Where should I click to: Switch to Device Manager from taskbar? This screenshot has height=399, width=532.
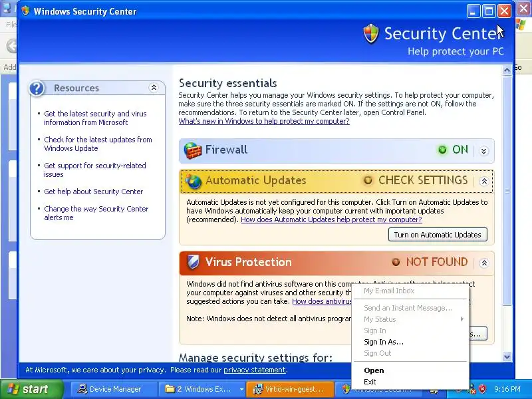click(114, 389)
